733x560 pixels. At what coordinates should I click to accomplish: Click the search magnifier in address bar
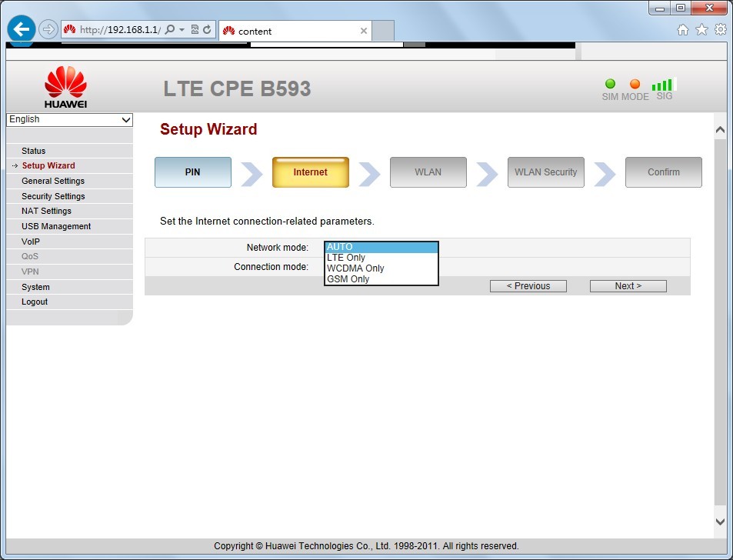(170, 30)
